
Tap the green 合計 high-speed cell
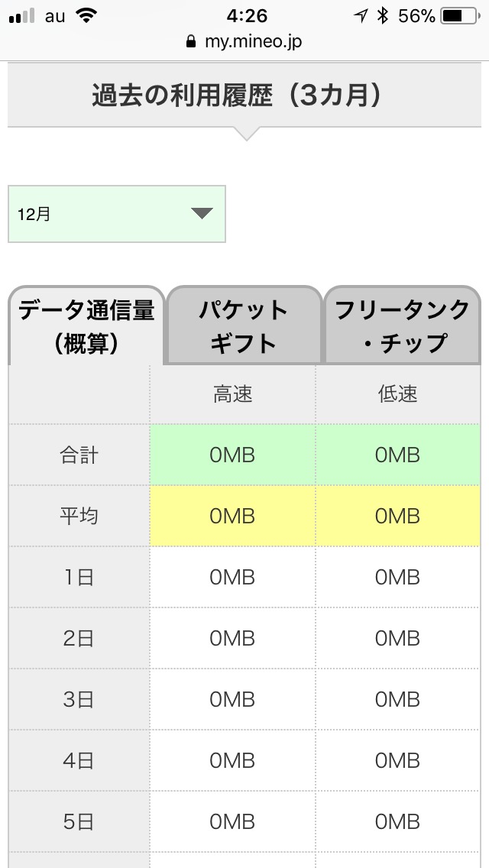click(x=232, y=455)
